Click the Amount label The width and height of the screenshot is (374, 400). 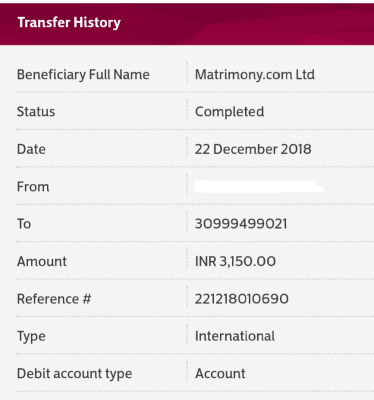[42, 261]
